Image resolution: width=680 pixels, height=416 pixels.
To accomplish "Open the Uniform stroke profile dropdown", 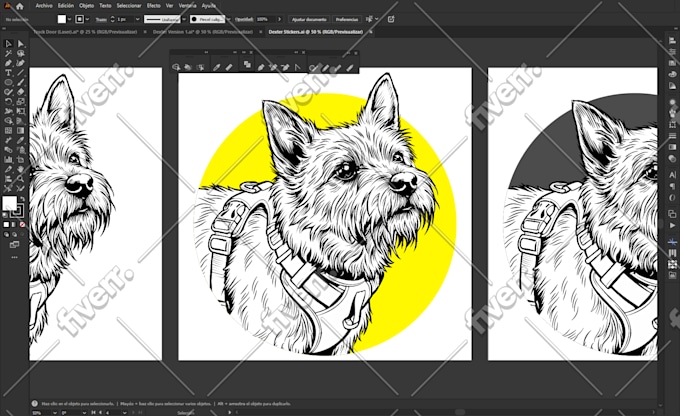I will tap(184, 19).
